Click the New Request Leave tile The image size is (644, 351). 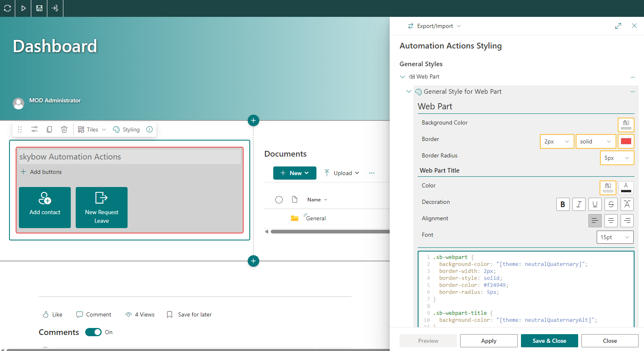(102, 208)
